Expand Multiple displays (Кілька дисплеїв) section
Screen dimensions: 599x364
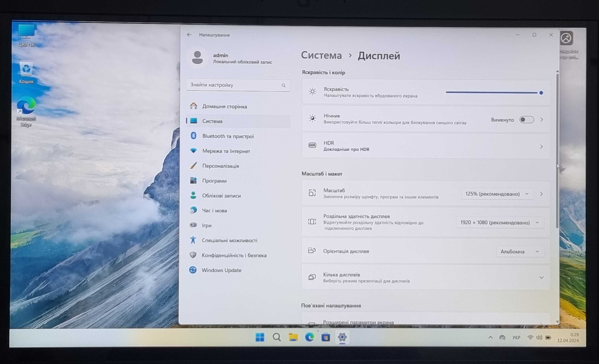(541, 278)
